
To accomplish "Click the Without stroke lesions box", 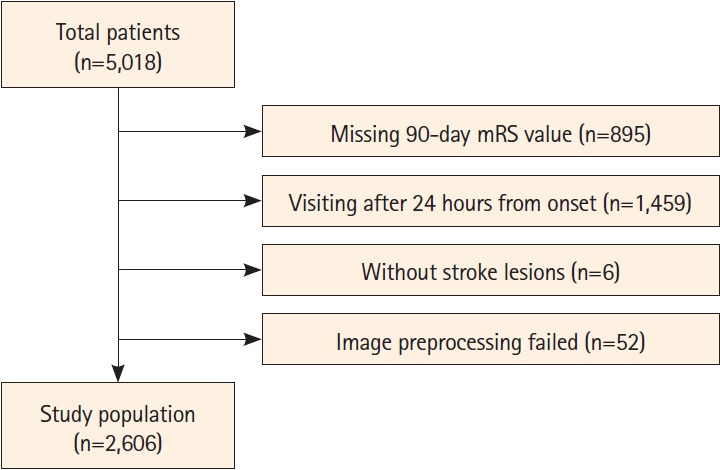I will [x=490, y=271].
